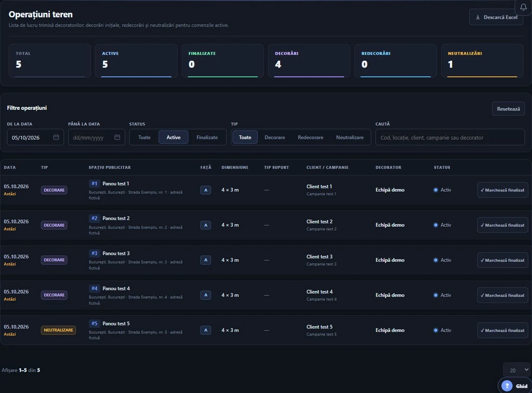Click the NEUTRALIZARE type badge
Image resolution: width=532 pixels, height=393 pixels.
pos(58,330)
